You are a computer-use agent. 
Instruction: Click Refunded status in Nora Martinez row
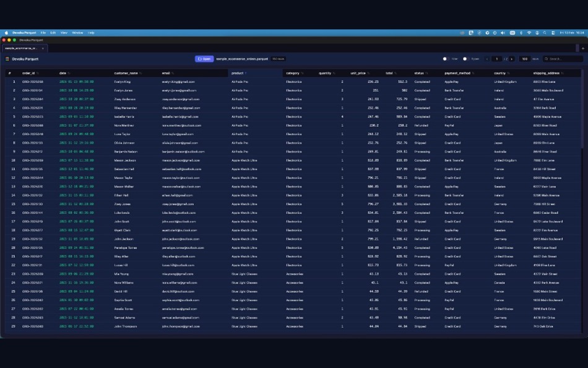[x=421, y=125]
